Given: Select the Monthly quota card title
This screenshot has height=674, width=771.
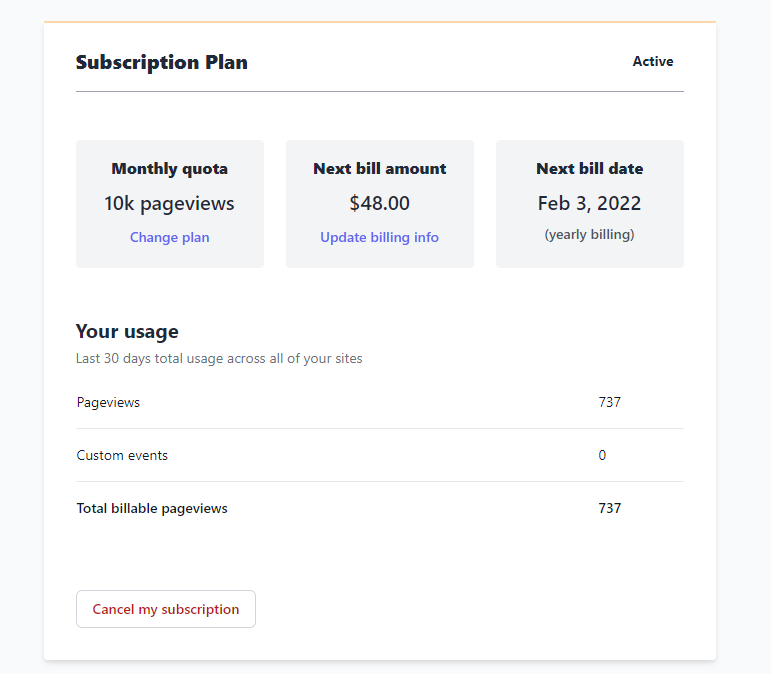Looking at the screenshot, I should 170,169.
